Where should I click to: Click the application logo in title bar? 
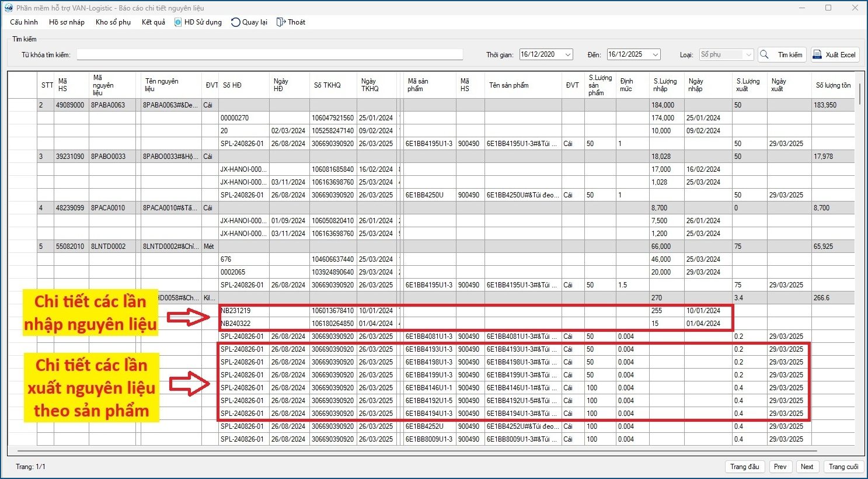click(8, 8)
